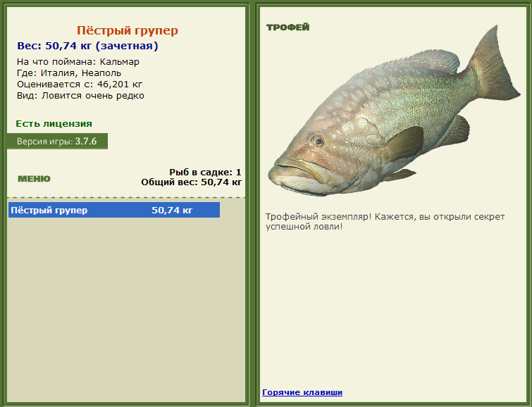Open the Горячие клавиши link
The width and height of the screenshot is (532, 407).
point(302,392)
